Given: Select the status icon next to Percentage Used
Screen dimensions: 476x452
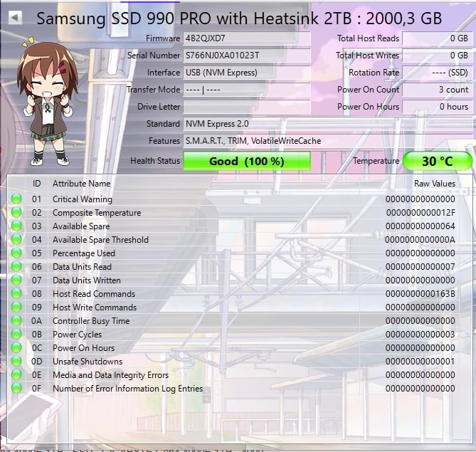Looking at the screenshot, I should click(x=16, y=253).
